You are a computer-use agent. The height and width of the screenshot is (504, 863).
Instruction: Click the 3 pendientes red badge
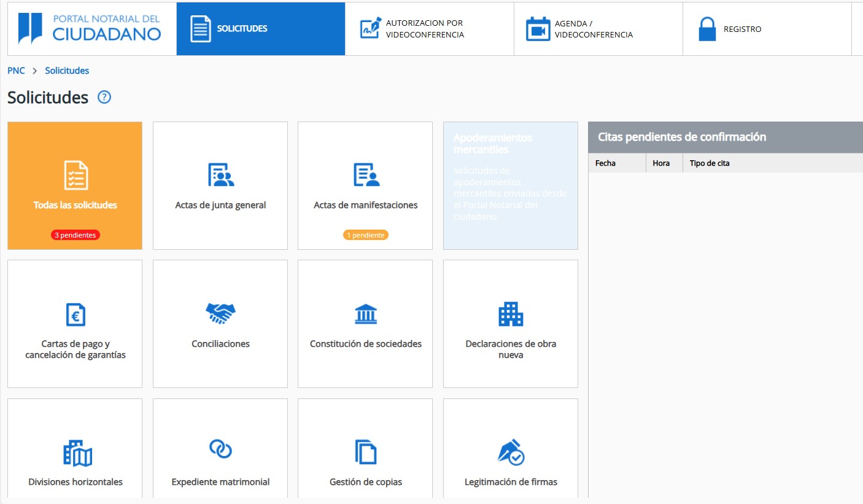point(75,235)
